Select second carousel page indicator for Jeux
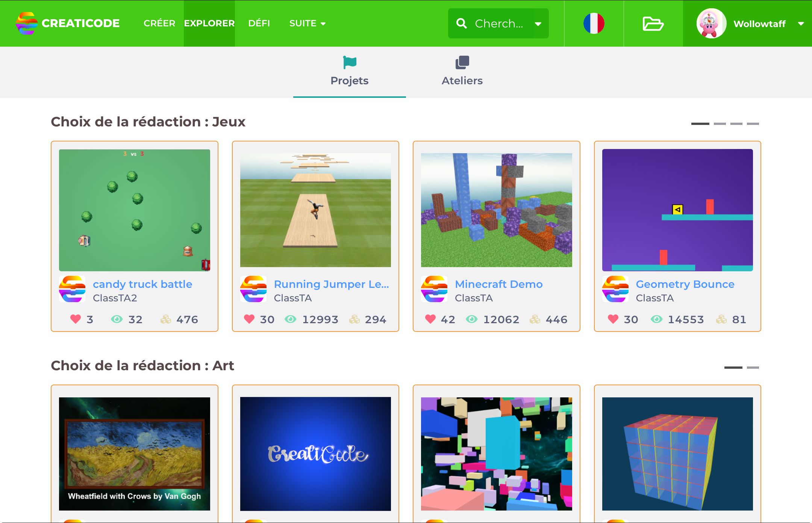 click(x=720, y=123)
